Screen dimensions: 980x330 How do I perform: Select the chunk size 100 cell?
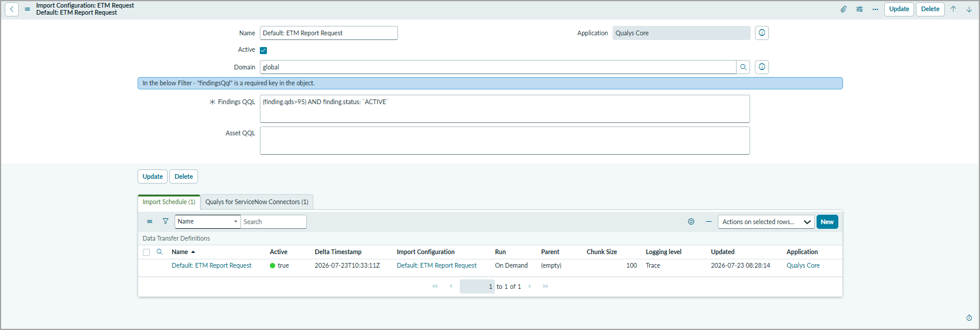[x=631, y=265]
